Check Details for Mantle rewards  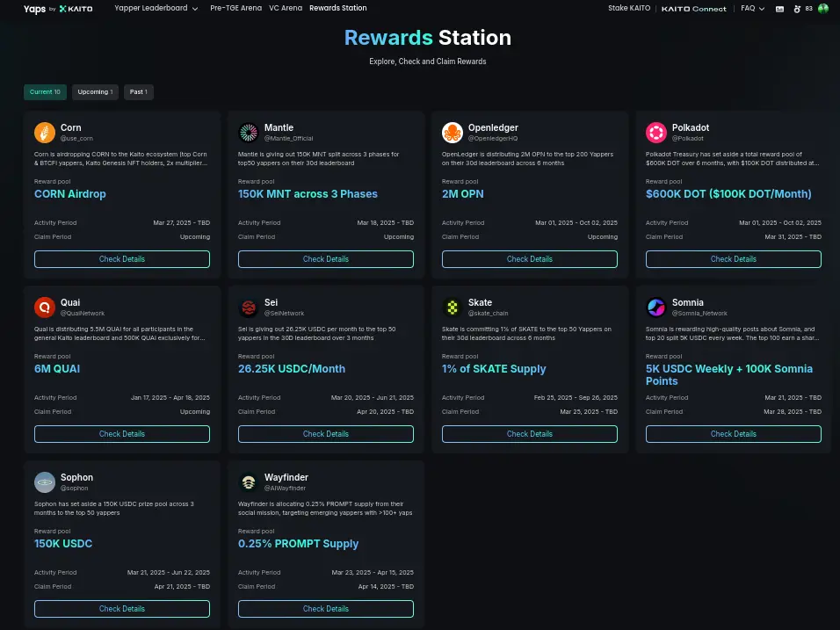(326, 259)
